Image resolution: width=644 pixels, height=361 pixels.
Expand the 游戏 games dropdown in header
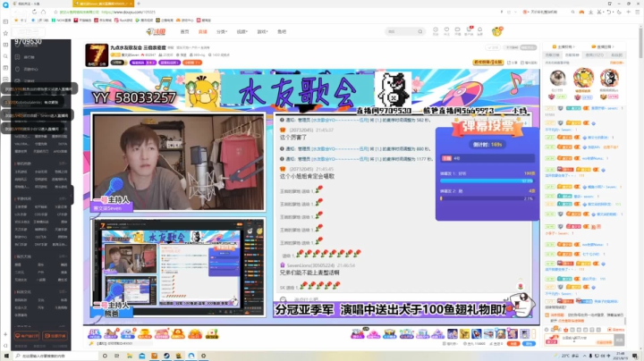coord(262,31)
